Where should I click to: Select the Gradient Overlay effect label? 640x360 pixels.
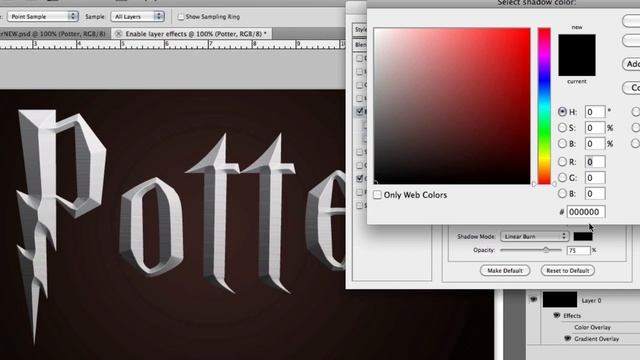[596, 339]
